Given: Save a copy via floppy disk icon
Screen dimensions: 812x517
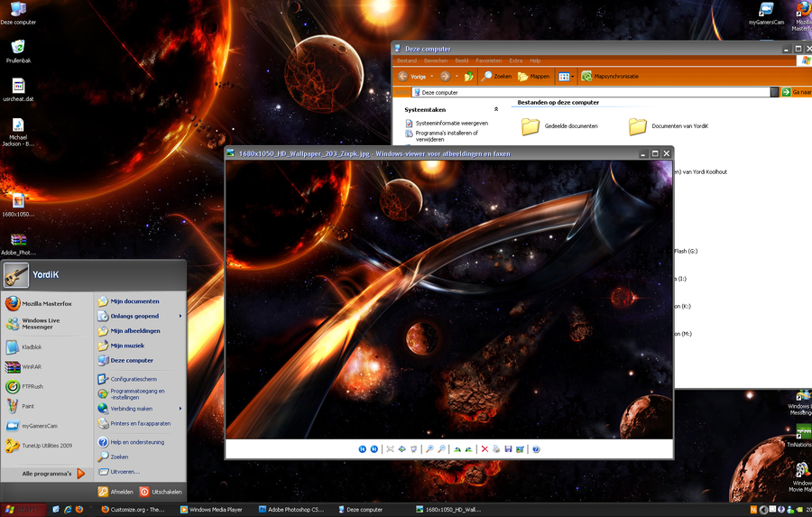Looking at the screenshot, I should pyautogui.click(x=508, y=449).
